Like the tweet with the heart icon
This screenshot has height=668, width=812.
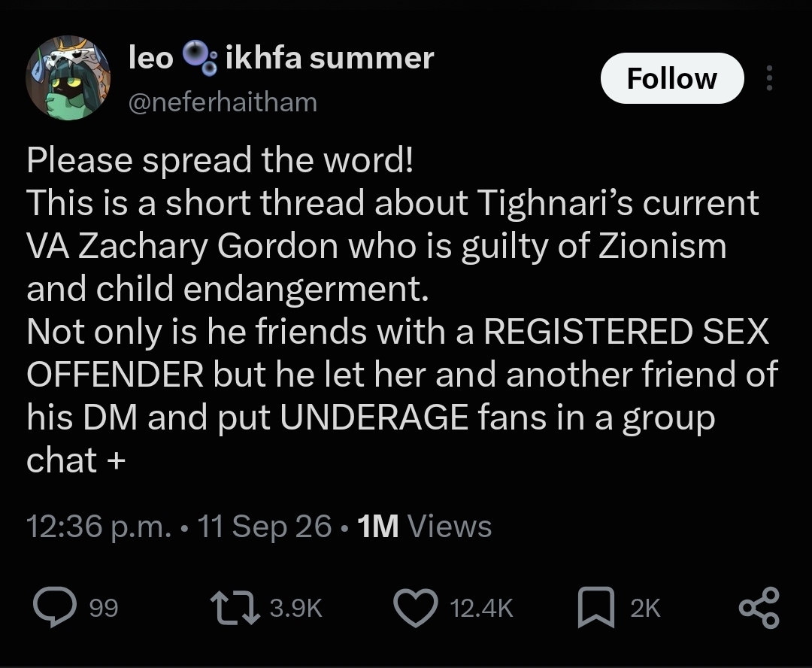(415, 608)
